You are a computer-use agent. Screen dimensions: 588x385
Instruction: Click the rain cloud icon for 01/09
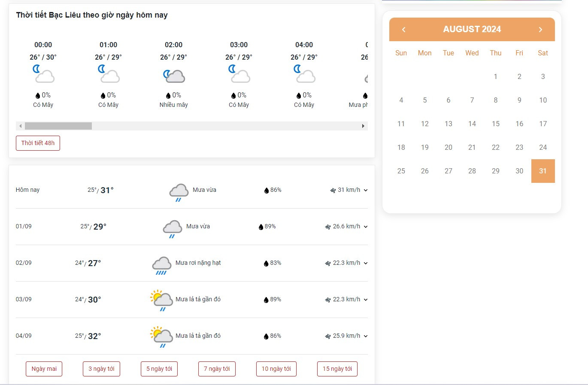[x=173, y=229]
